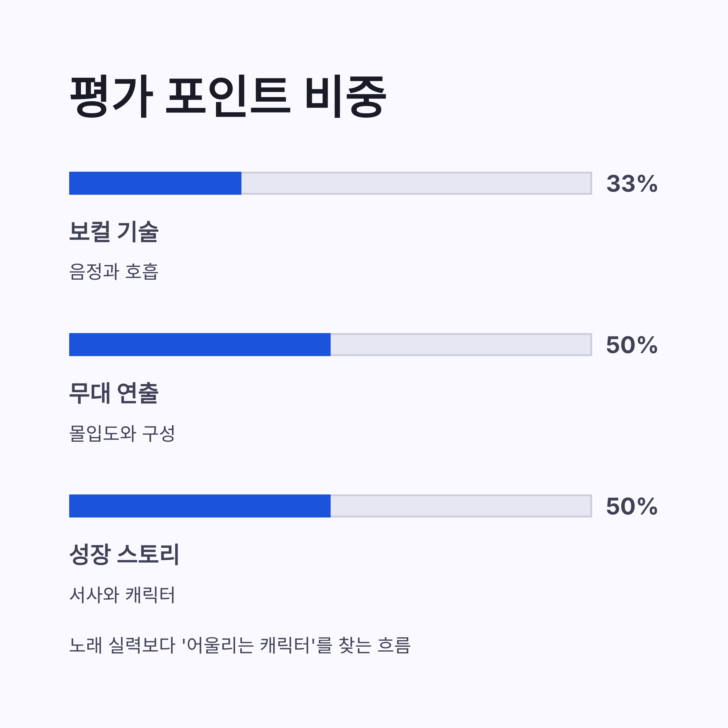Screen dimensions: 728x728
Task: Click the word 평가 in the title
Action: (112, 96)
